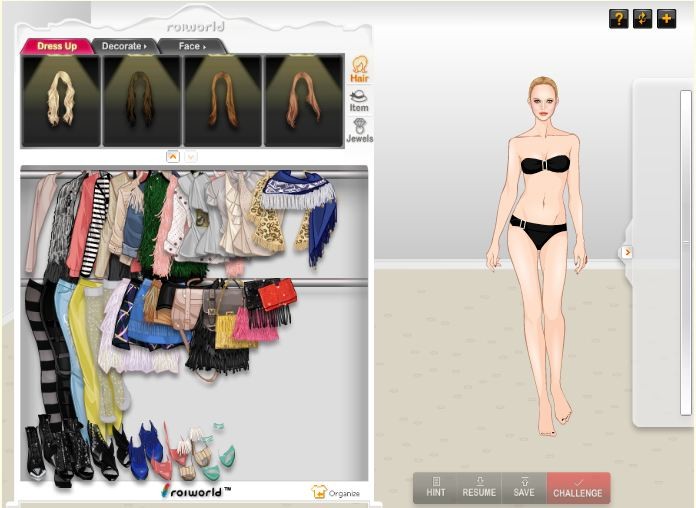Open the Face tab

[x=191, y=46]
